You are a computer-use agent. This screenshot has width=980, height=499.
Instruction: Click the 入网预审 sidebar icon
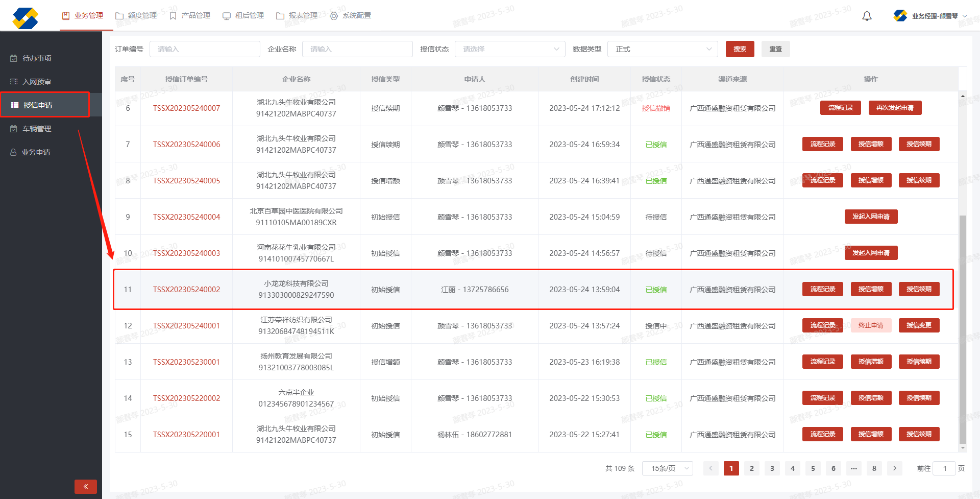click(14, 82)
